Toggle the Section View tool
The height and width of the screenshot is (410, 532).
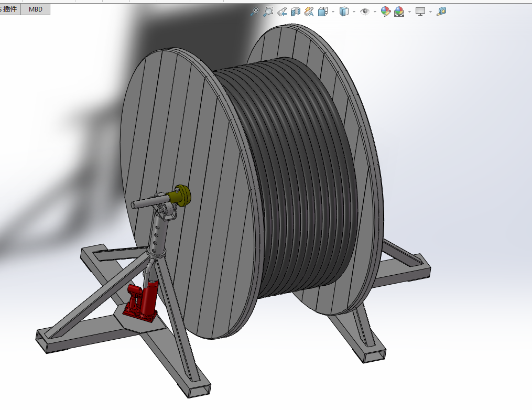tap(296, 12)
